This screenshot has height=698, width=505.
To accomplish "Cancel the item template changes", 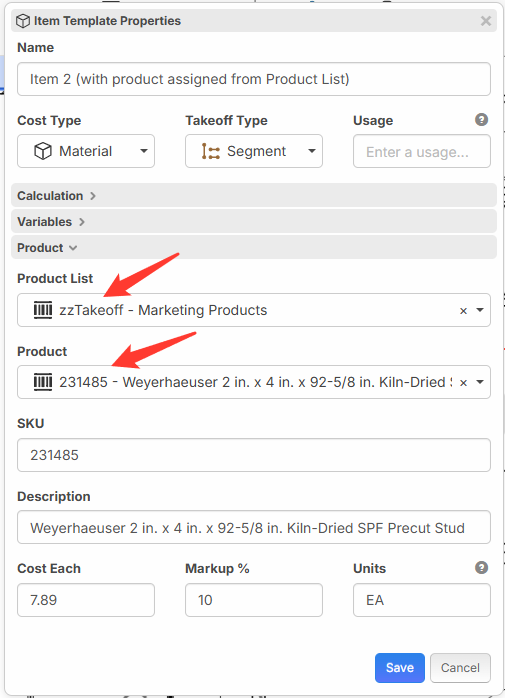I will tap(460, 668).
